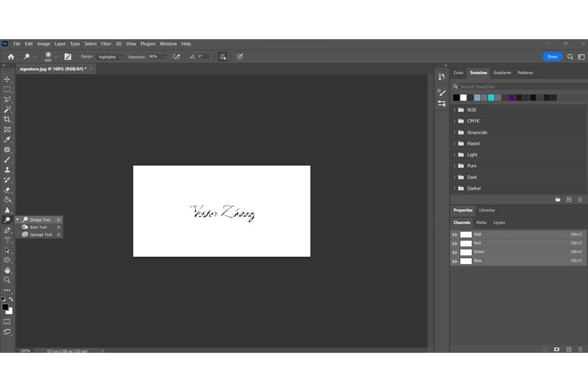The image size is (588, 392).
Task: Select the Red channel thumbnail
Action: [466, 244]
